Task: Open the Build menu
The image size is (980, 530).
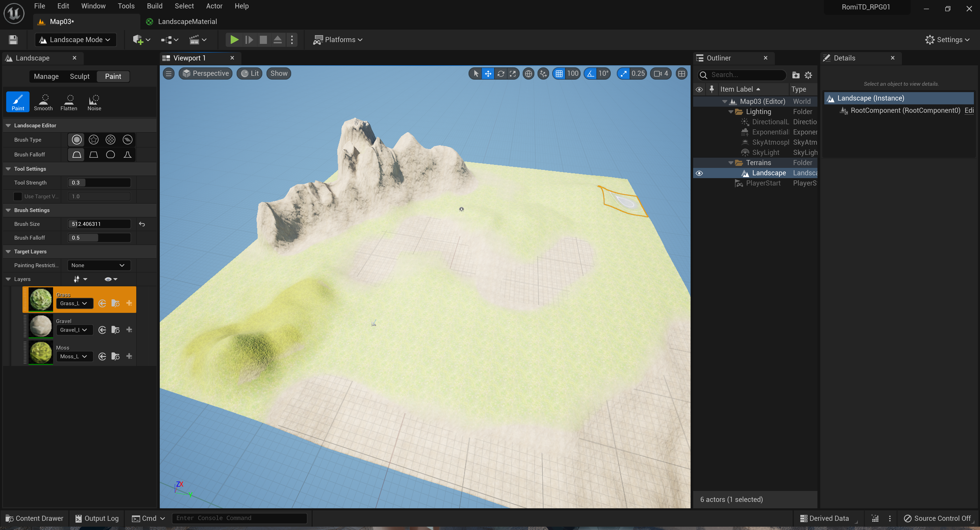Action: [154, 6]
